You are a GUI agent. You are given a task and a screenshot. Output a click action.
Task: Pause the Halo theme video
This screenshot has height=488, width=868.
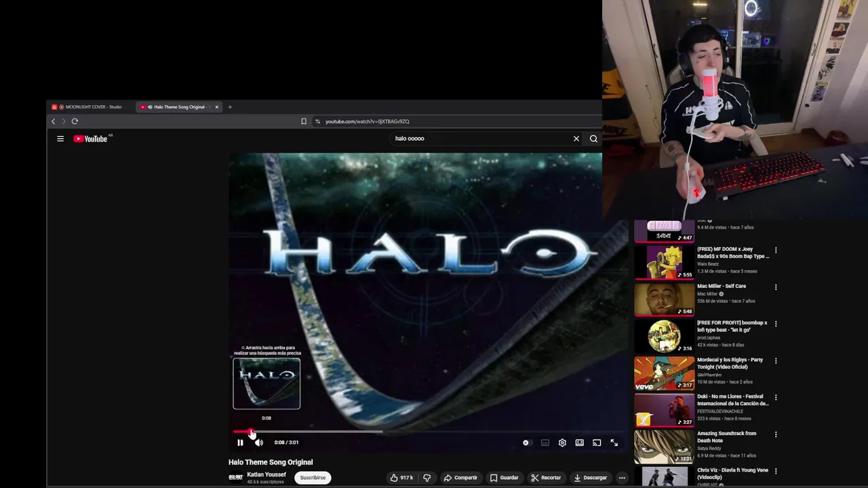point(240,443)
